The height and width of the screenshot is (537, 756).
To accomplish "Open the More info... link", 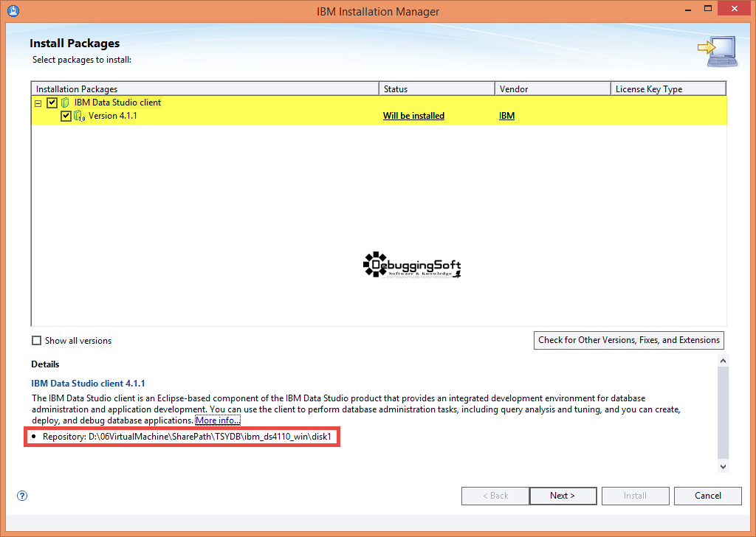I will [x=218, y=420].
